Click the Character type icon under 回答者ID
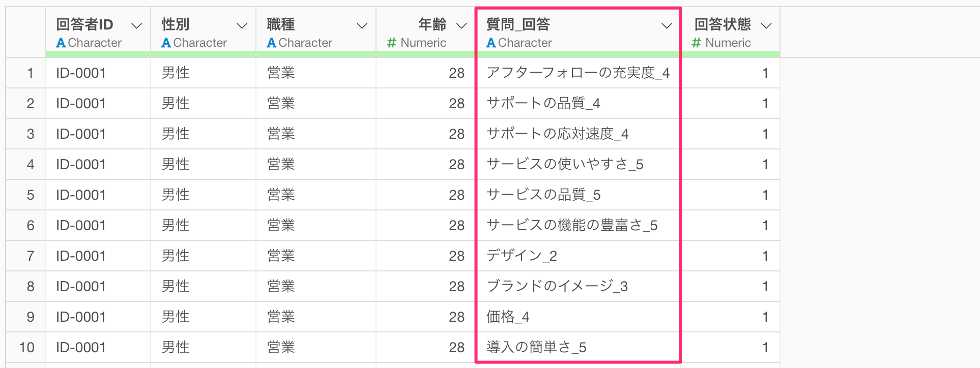 click(x=61, y=43)
